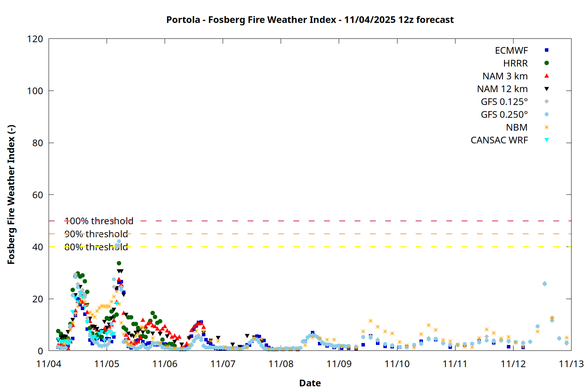The height and width of the screenshot is (392, 588).
Task: Select the "80% threshold" label
Action: [96, 247]
